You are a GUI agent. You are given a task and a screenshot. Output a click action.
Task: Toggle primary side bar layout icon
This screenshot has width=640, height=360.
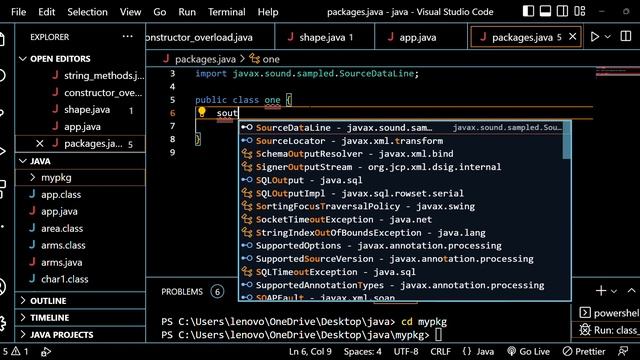pos(528,11)
